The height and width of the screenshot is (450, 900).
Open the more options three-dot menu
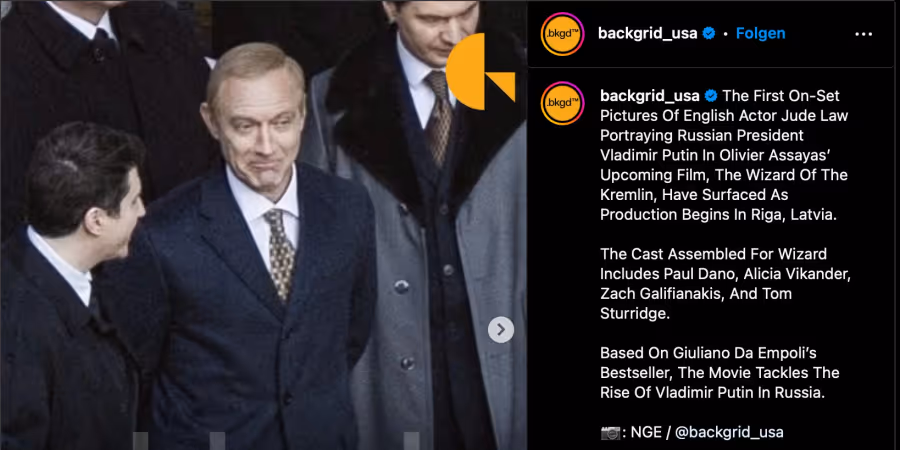coord(863,34)
